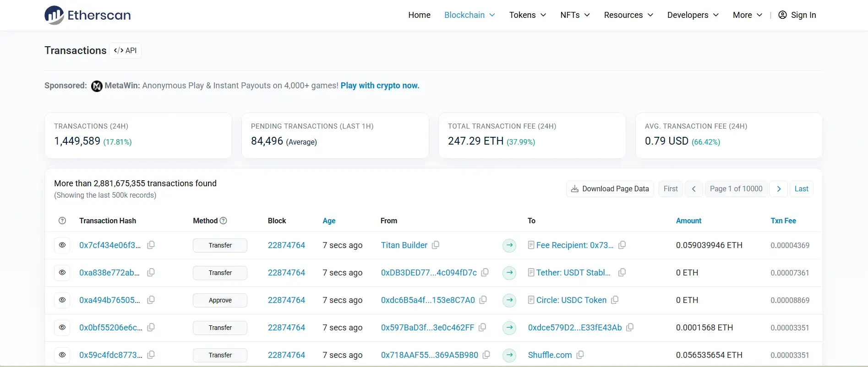868x367 pixels.
Task: Go to next page arrow
Action: (x=779, y=189)
